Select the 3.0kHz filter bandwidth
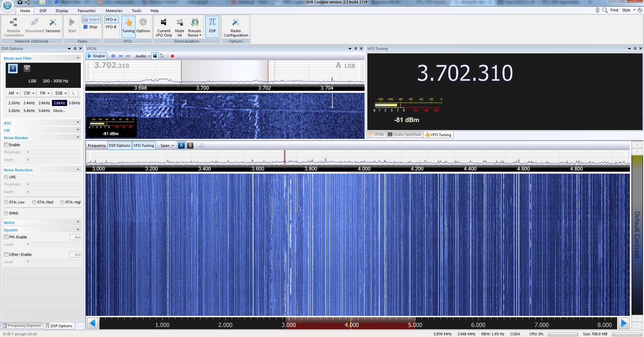Viewport: 644px width, 337px height. (74, 103)
